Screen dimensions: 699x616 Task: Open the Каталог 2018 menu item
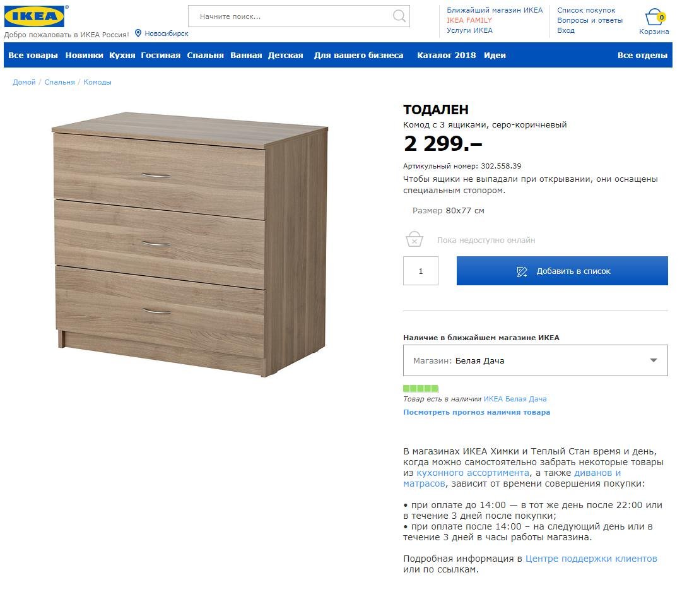(446, 56)
